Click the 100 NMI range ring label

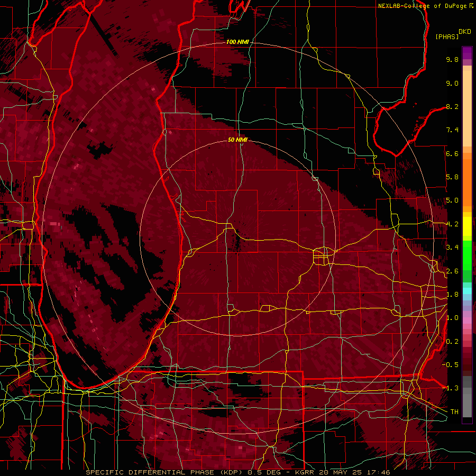(x=237, y=42)
